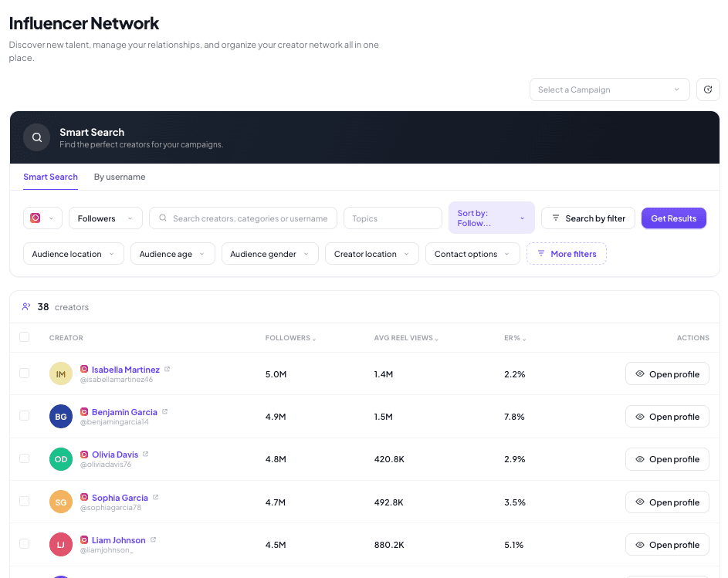Viewport: 728px width, 578px height.
Task: Check the box for Isabella Martinez
Action: [x=25, y=374]
